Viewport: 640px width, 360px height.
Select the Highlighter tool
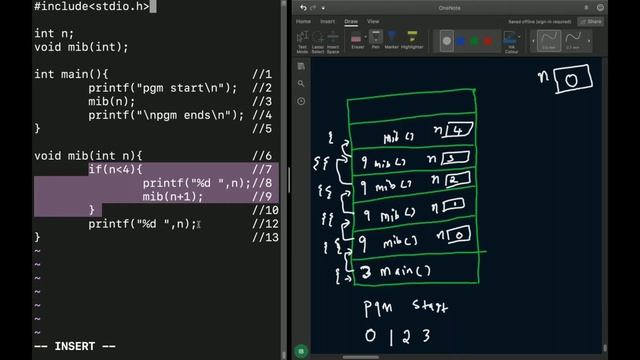pyautogui.click(x=412, y=40)
